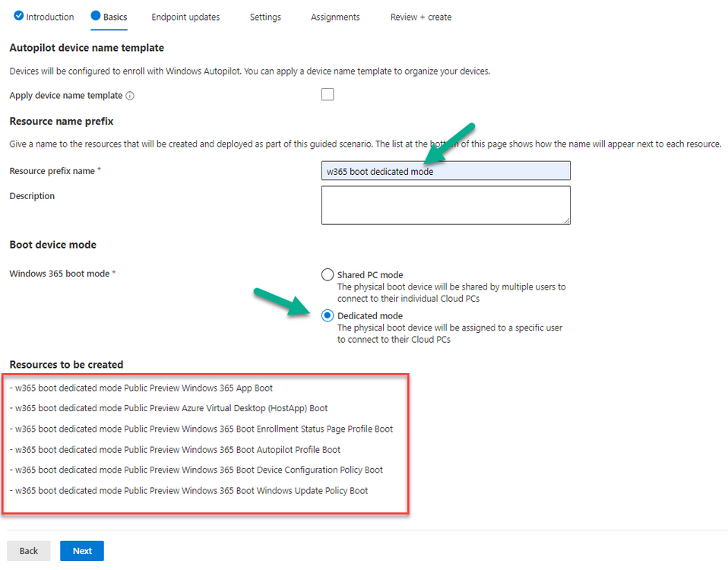
Task: Click the Azure Virtual Desktop (HostApp) Boot line
Action: [169, 408]
